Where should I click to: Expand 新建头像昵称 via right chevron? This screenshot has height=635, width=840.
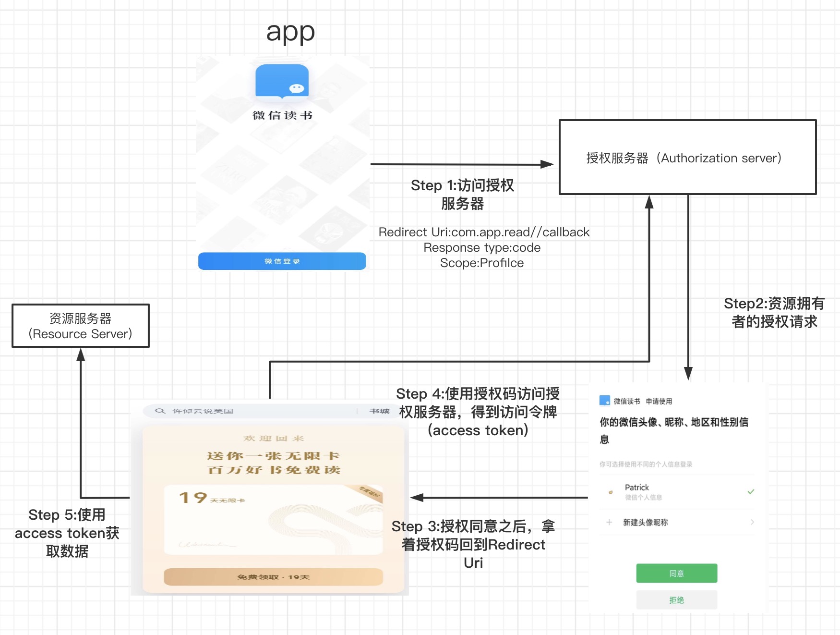(x=752, y=522)
